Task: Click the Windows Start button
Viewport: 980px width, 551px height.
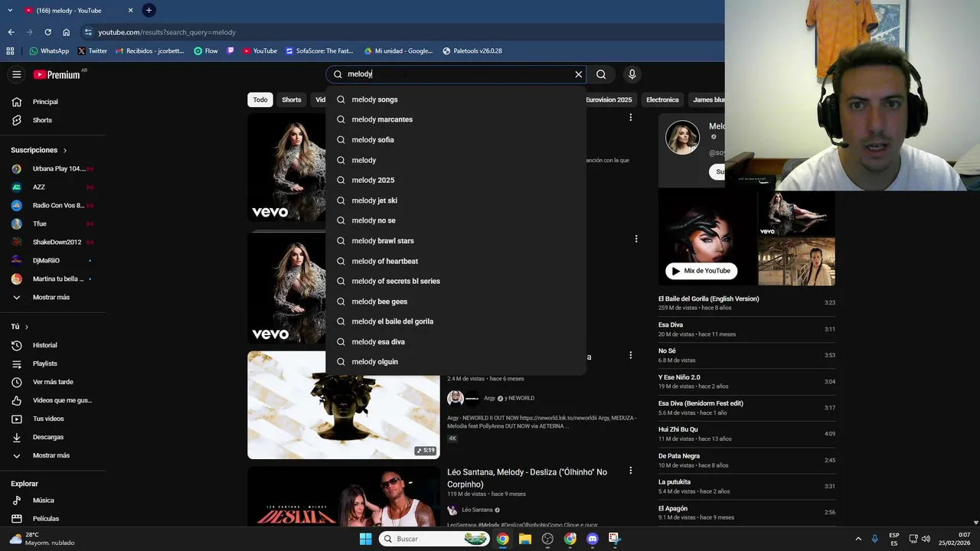Action: point(366,539)
